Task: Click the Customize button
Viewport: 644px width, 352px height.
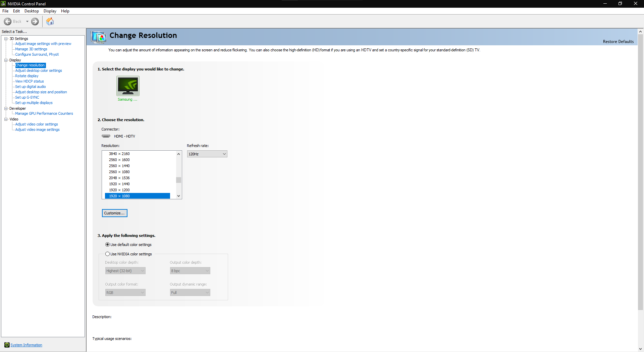Action: click(114, 213)
